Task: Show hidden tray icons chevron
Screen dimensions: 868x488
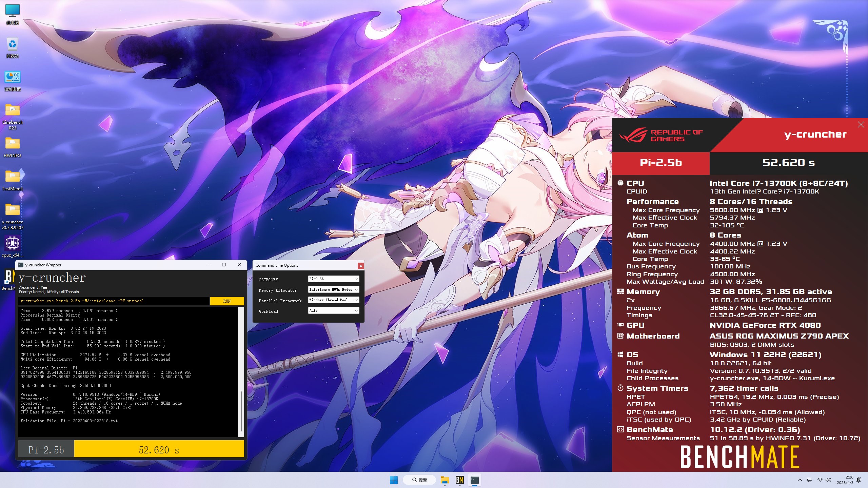Action: 800,480
